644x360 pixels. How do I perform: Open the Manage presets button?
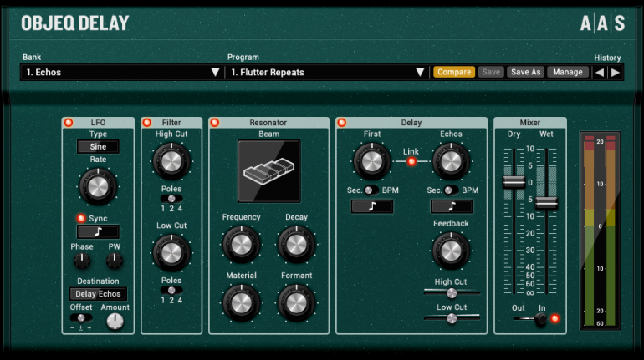pyautogui.click(x=568, y=73)
